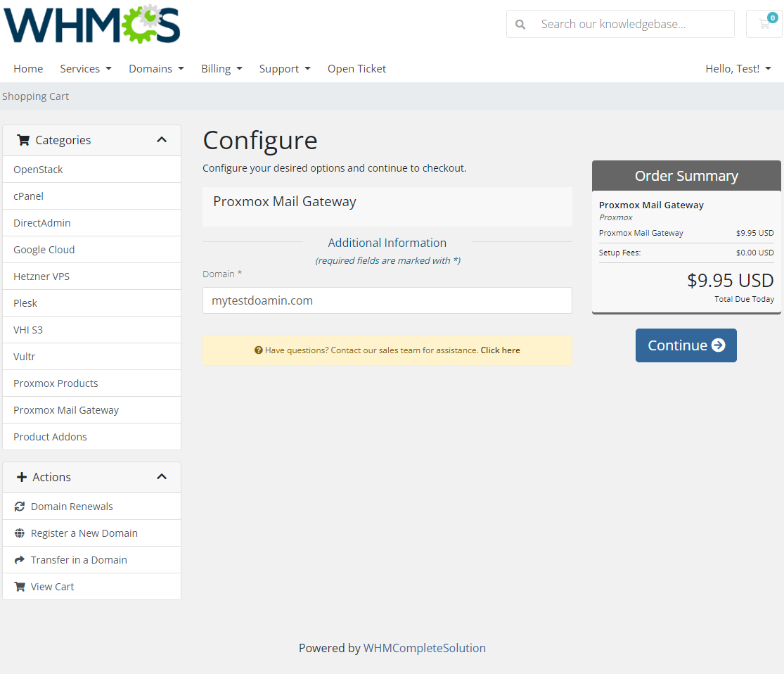This screenshot has height=674, width=784.
Task: Select the Plesk category
Action: point(91,303)
